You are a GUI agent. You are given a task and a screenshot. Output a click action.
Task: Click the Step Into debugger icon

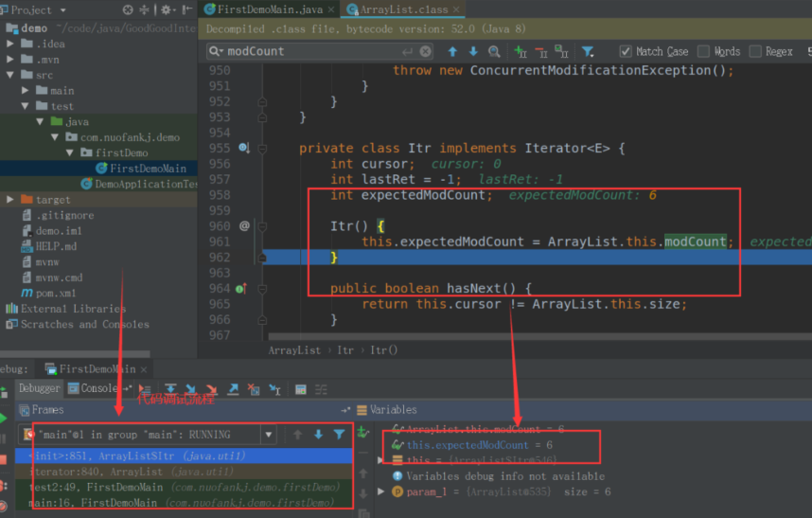[192, 389]
